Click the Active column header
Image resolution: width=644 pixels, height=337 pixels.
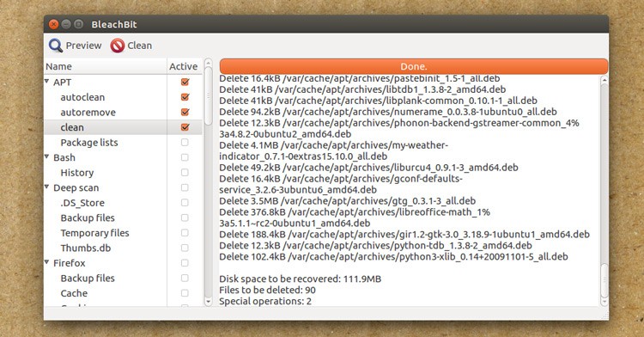184,66
